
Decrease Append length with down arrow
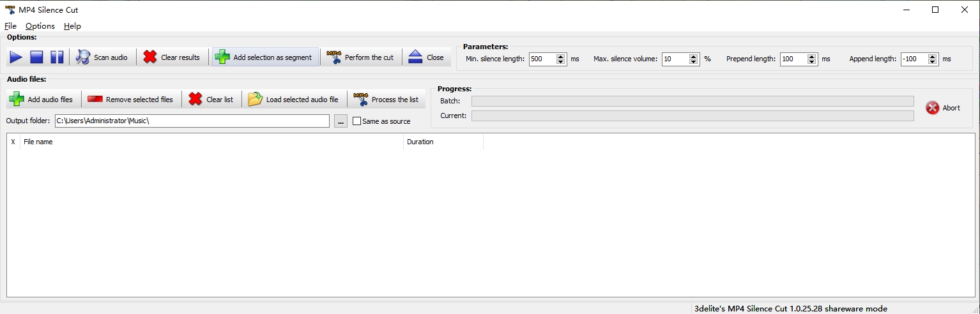[933, 62]
